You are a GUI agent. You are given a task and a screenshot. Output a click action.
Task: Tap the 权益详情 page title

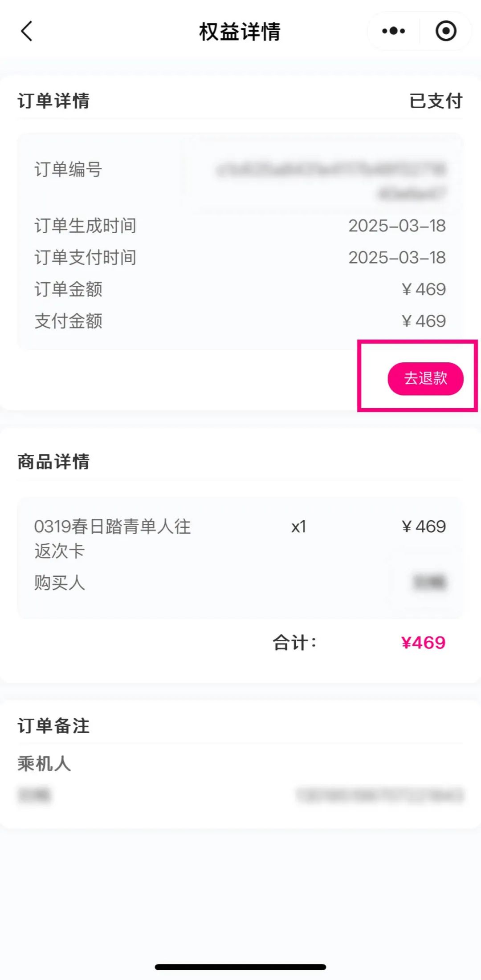(x=240, y=32)
